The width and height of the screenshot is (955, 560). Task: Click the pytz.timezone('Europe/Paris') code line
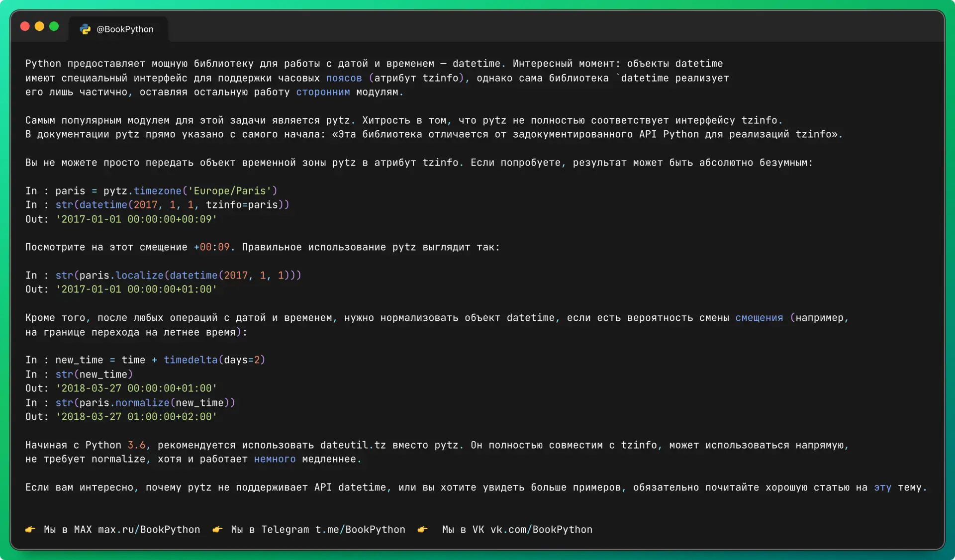[152, 191]
